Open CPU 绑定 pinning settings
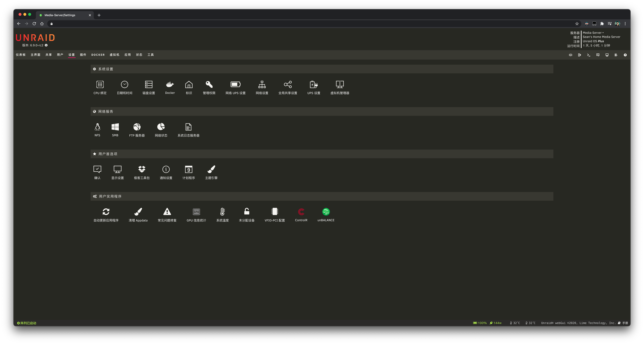 tap(100, 85)
